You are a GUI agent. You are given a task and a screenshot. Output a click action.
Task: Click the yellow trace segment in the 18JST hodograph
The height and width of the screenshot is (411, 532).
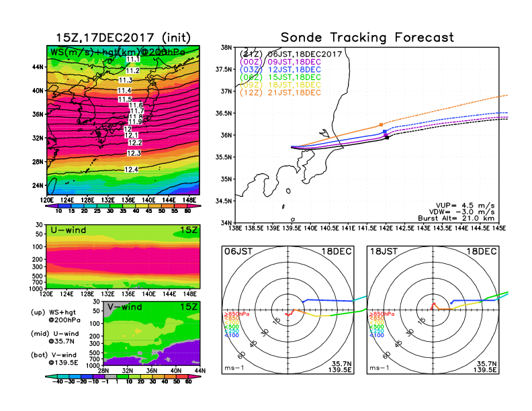coord(466,305)
